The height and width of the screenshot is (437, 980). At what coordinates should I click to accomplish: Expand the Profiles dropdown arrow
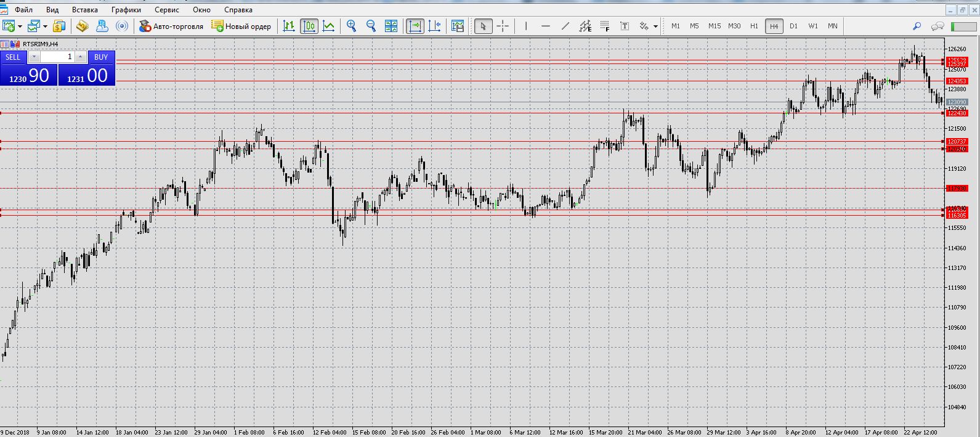45,27
